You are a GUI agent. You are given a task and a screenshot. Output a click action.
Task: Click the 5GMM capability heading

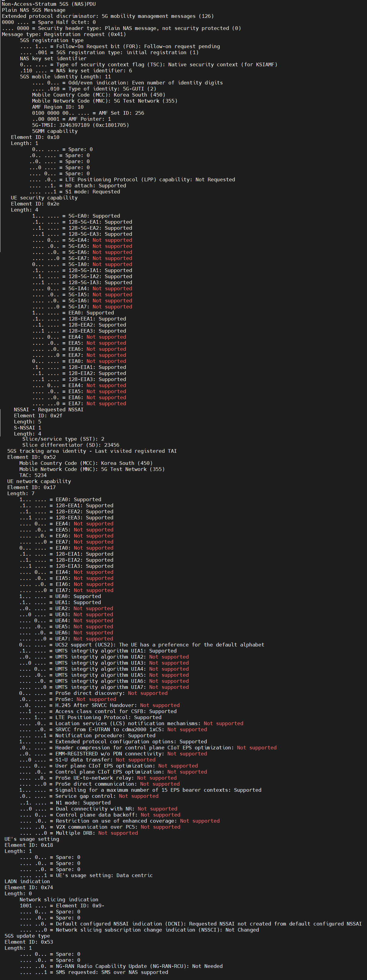[55, 131]
